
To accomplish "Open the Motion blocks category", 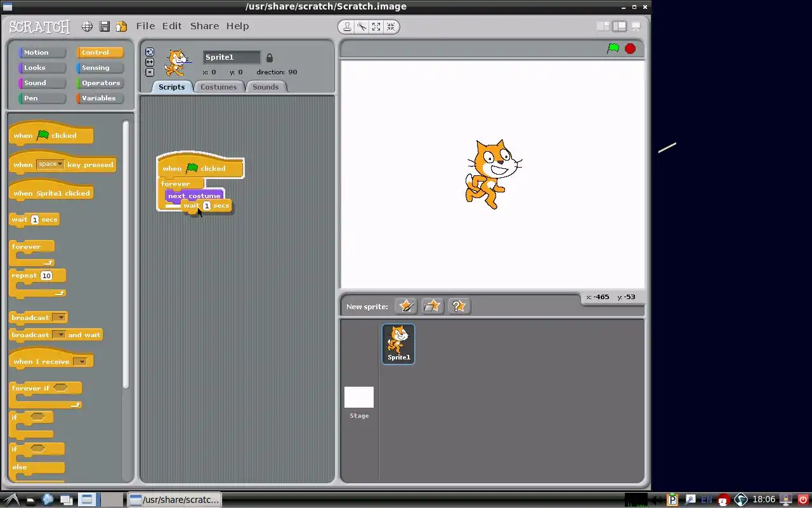I will (x=42, y=53).
